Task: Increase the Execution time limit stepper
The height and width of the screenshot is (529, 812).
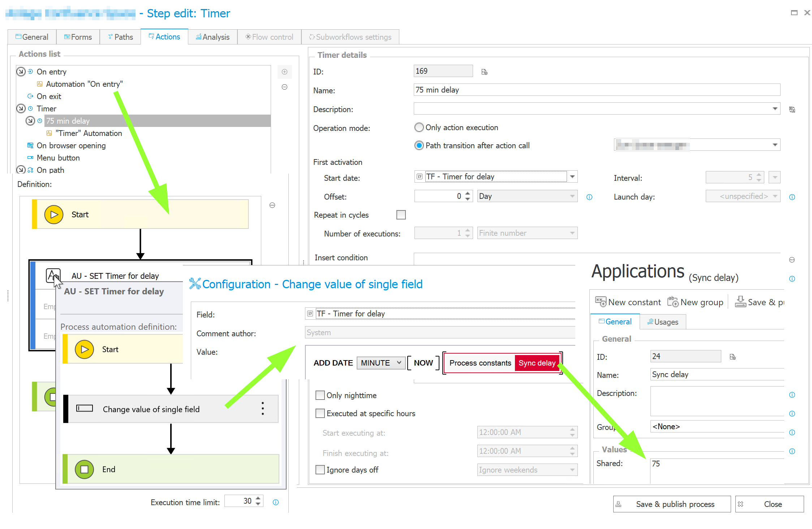Action: click(258, 499)
